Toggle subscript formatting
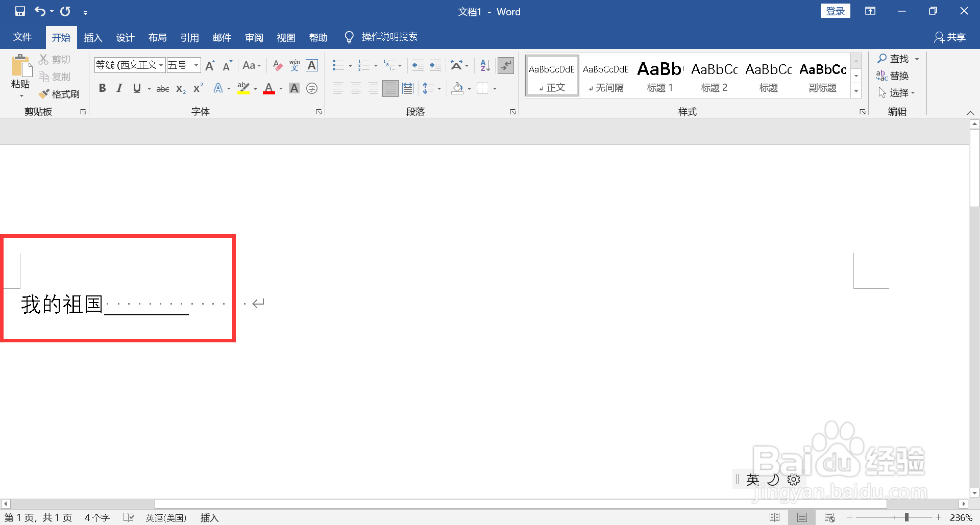The width and height of the screenshot is (980, 525). pos(181,88)
